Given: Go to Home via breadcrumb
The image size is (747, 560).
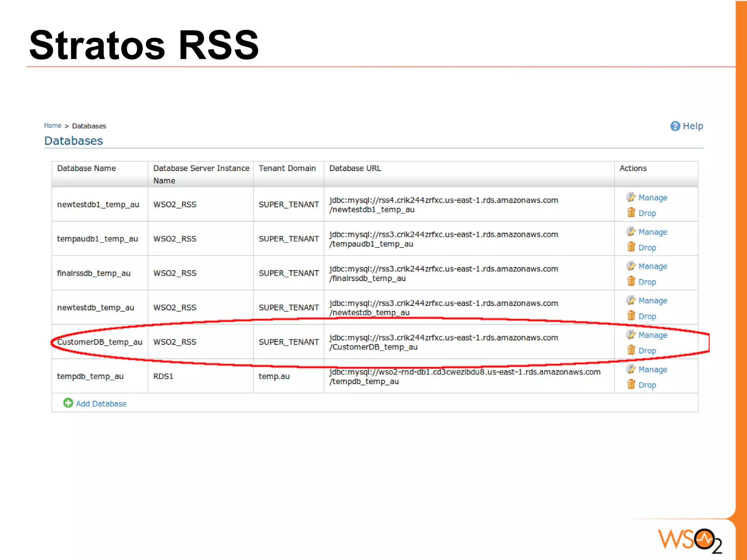Looking at the screenshot, I should pos(53,125).
